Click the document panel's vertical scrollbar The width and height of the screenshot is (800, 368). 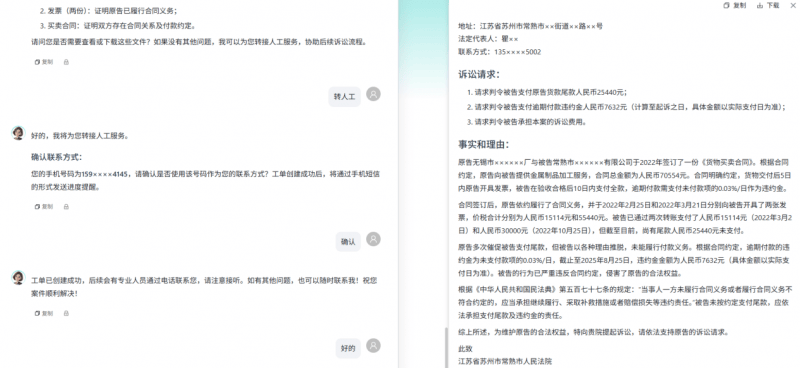point(447,348)
